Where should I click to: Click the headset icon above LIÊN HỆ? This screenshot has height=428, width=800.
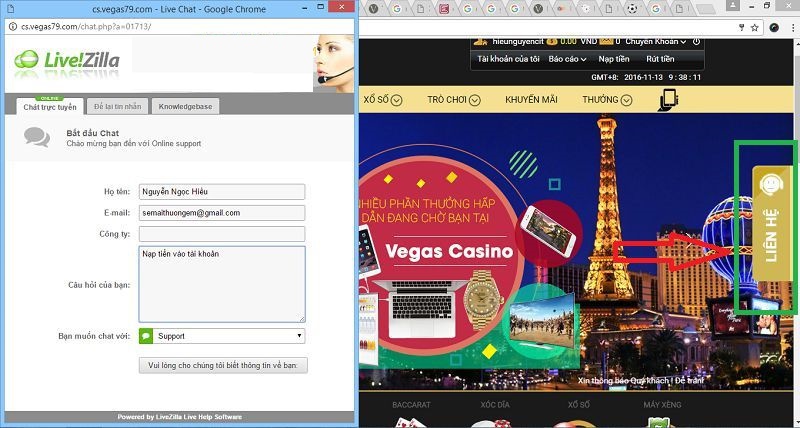tap(771, 184)
